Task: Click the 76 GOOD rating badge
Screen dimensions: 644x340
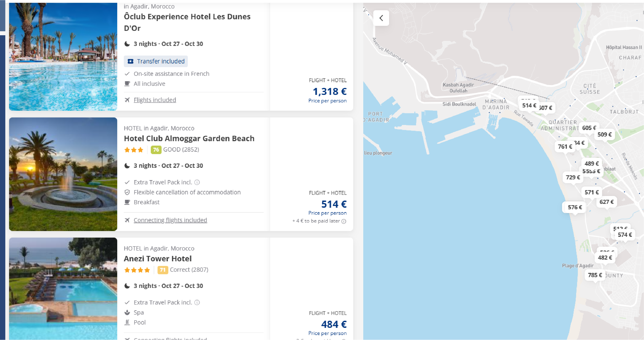Action: (156, 149)
